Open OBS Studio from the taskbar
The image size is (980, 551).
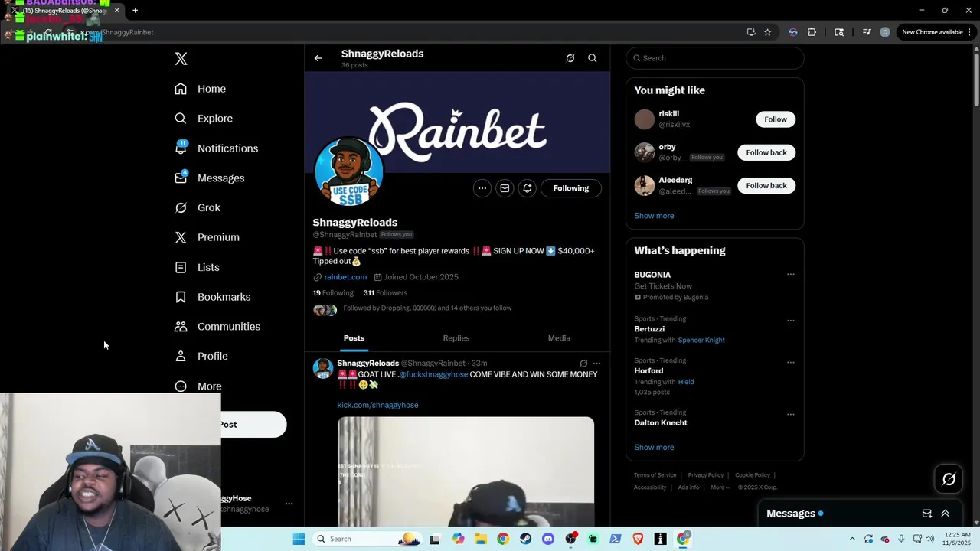pos(571,539)
